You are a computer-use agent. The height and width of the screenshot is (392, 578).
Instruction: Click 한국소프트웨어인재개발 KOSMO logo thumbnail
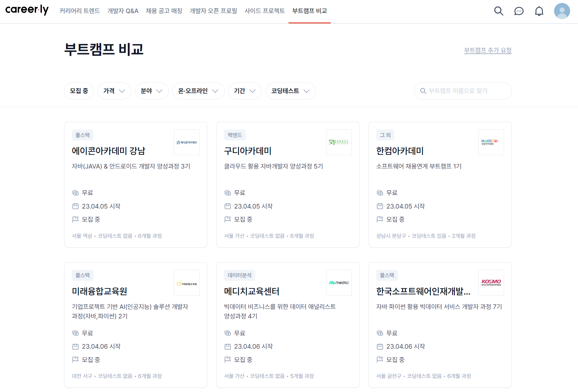[x=491, y=283]
